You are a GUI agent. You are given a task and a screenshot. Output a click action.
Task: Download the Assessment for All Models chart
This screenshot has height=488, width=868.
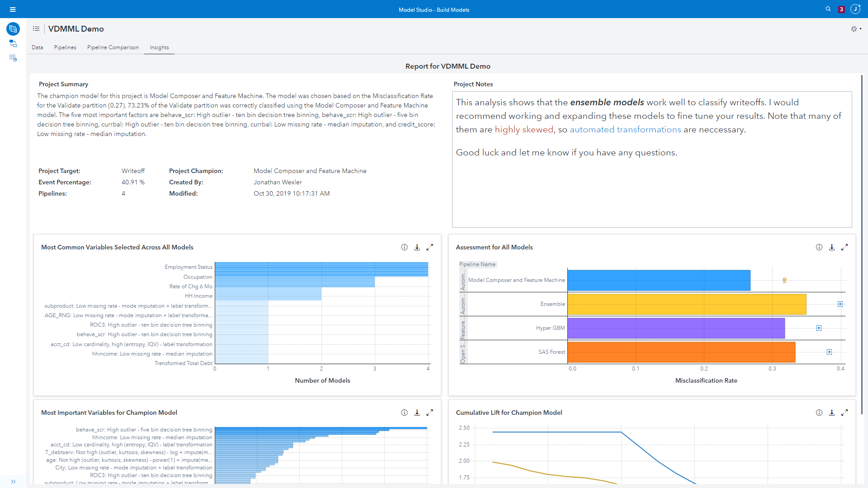(x=832, y=247)
